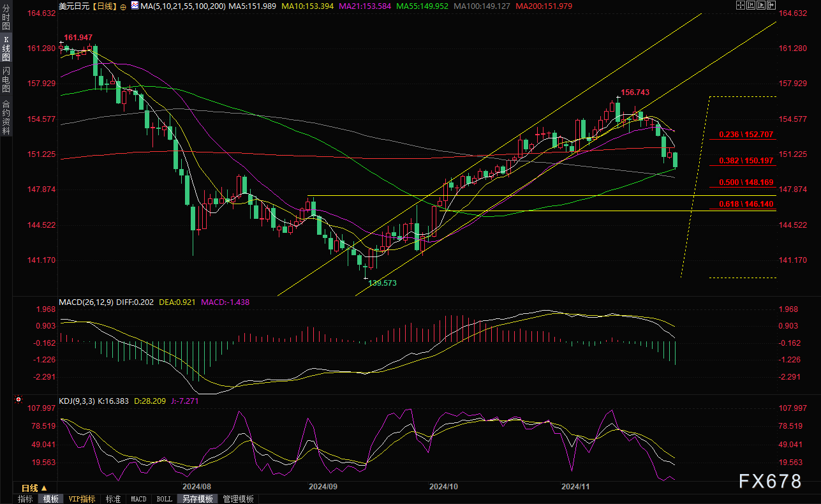821x504 pixels.
Task: Open the MA indicator chart icon
Action: (134, 5)
